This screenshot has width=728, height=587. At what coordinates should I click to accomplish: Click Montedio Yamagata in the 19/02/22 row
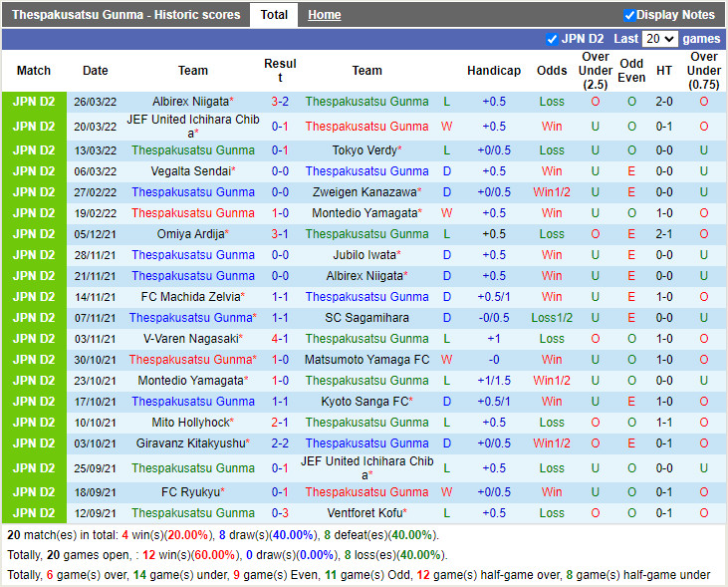tap(364, 213)
